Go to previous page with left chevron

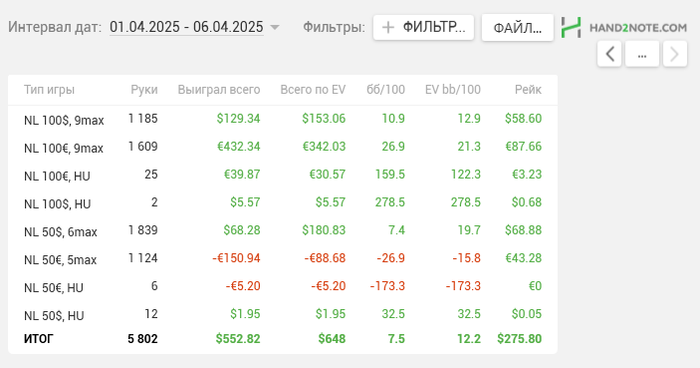coord(609,54)
